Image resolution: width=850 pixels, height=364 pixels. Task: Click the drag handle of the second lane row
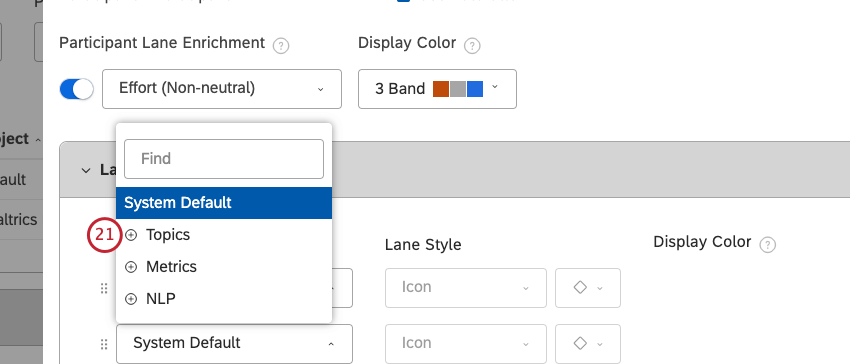click(104, 344)
